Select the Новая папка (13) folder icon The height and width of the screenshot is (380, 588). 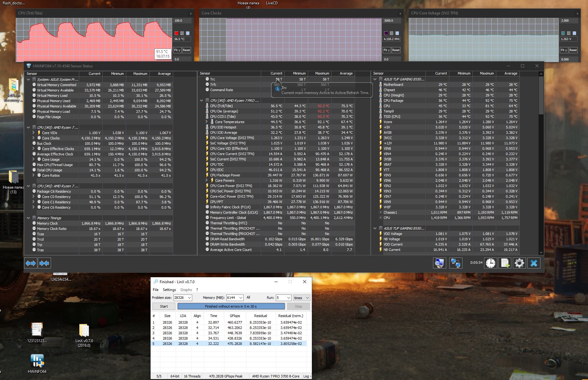pyautogui.click(x=13, y=182)
